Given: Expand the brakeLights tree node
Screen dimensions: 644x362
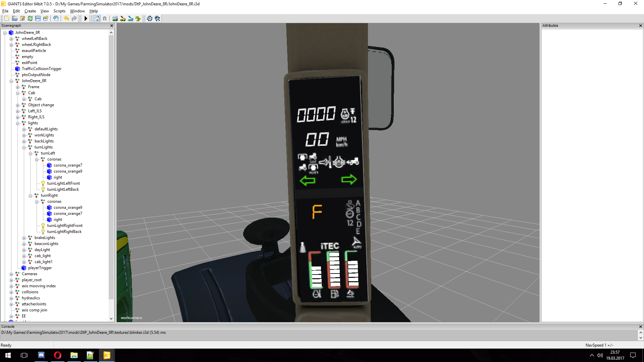Looking at the screenshot, I should point(24,238).
